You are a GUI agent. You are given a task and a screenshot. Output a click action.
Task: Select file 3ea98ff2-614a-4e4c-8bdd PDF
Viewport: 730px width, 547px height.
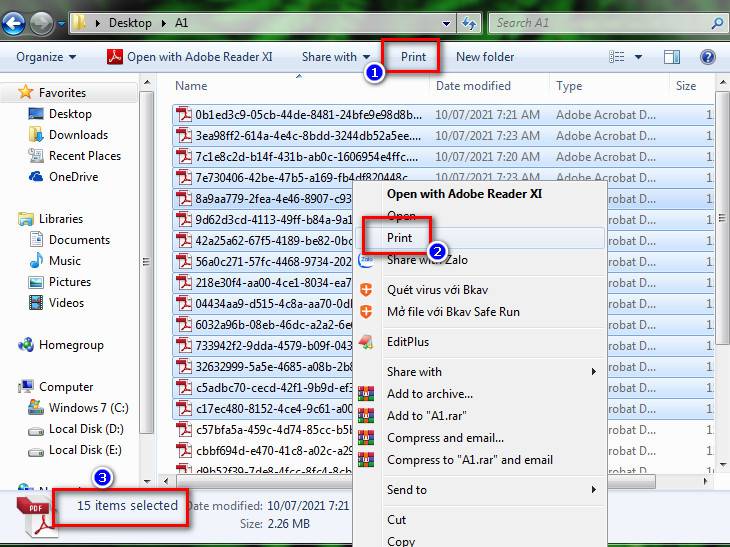point(442,135)
